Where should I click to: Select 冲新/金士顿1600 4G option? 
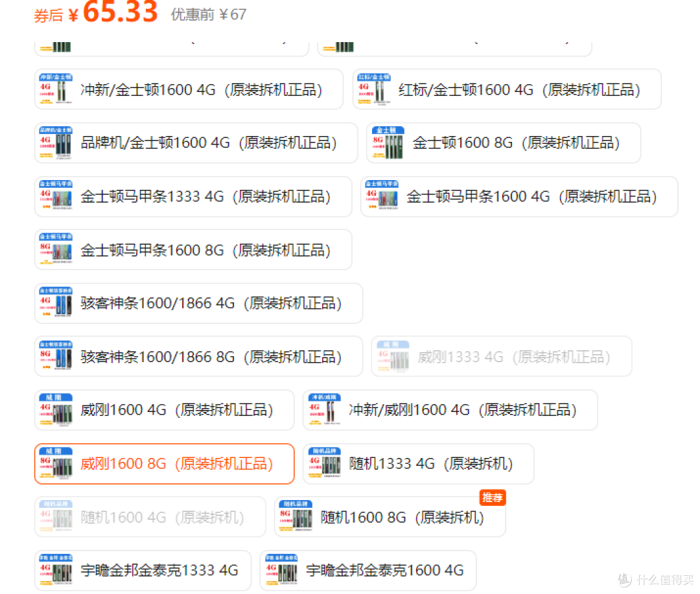point(189,89)
